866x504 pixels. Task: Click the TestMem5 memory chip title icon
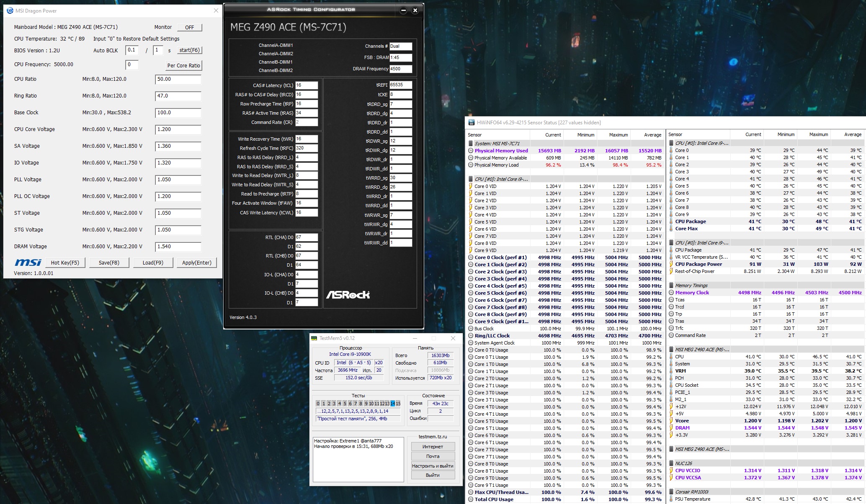(314, 338)
